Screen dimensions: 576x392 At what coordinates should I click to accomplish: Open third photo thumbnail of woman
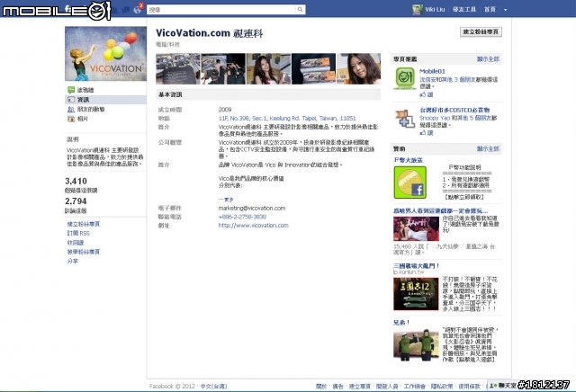(x=268, y=68)
